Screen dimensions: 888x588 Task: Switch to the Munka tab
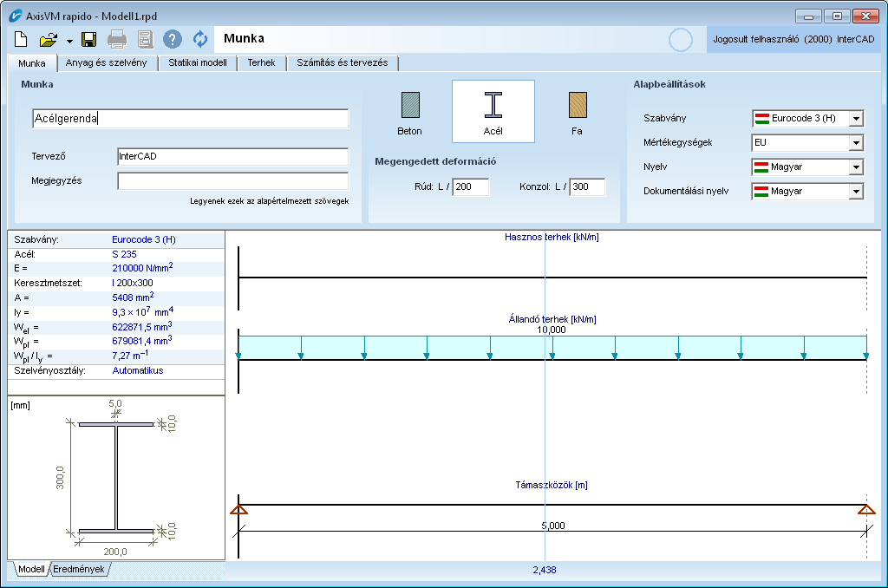click(x=32, y=63)
